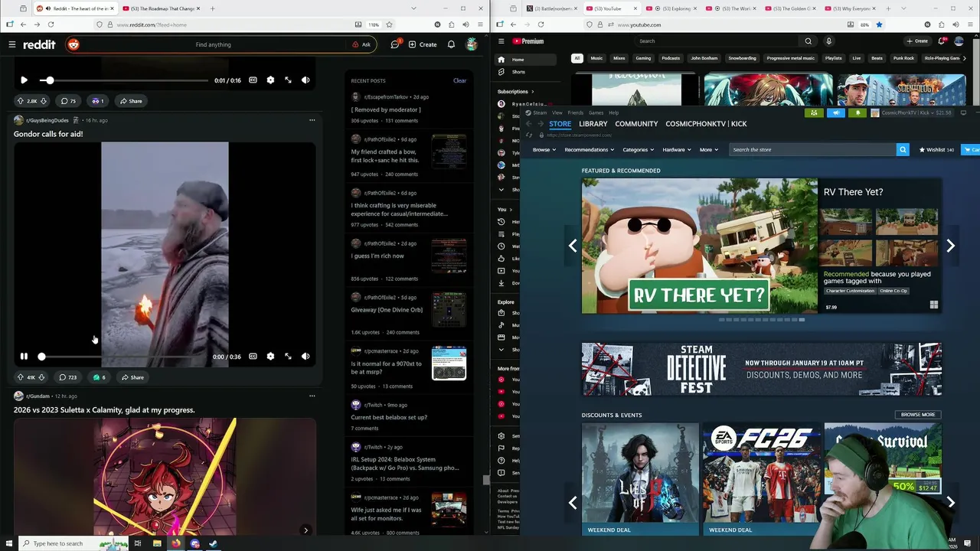Viewport: 980px width, 551px height.
Task: Expand the Steam Recommendations dropdown
Action: [x=590, y=150]
